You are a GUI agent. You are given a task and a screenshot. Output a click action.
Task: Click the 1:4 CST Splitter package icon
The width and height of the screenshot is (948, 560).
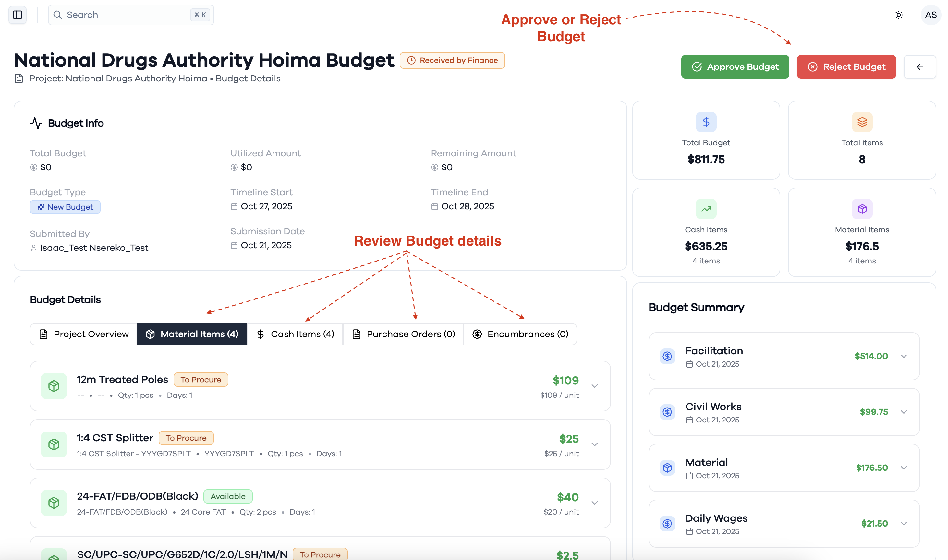54,444
